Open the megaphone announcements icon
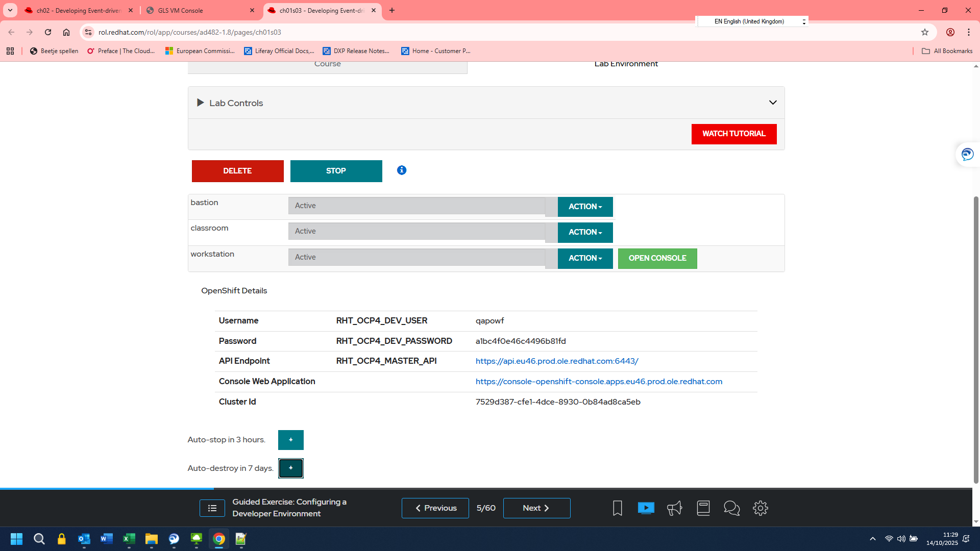This screenshot has width=980, height=551. point(674,508)
